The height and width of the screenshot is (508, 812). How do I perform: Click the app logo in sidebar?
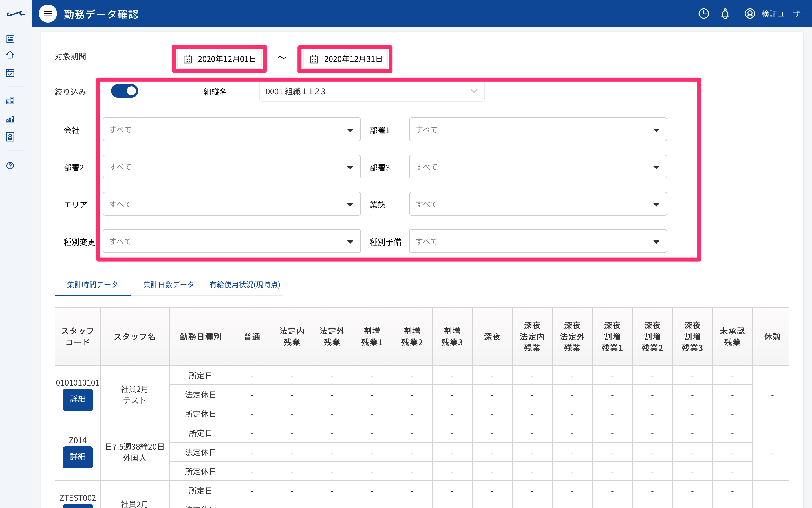pos(16,14)
